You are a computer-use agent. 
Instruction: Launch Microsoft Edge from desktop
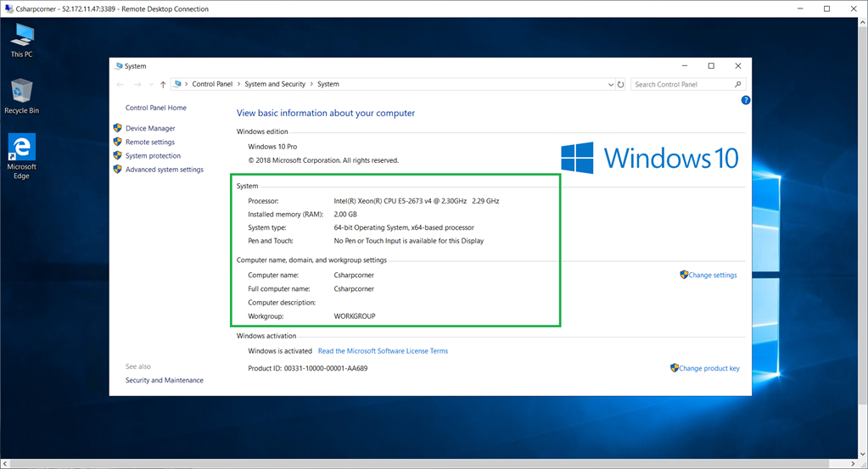21,156
